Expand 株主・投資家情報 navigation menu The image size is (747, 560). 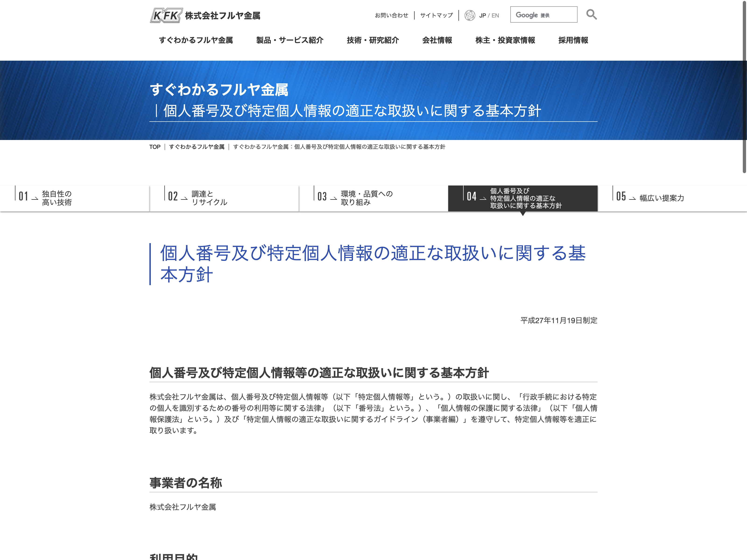[x=505, y=40]
